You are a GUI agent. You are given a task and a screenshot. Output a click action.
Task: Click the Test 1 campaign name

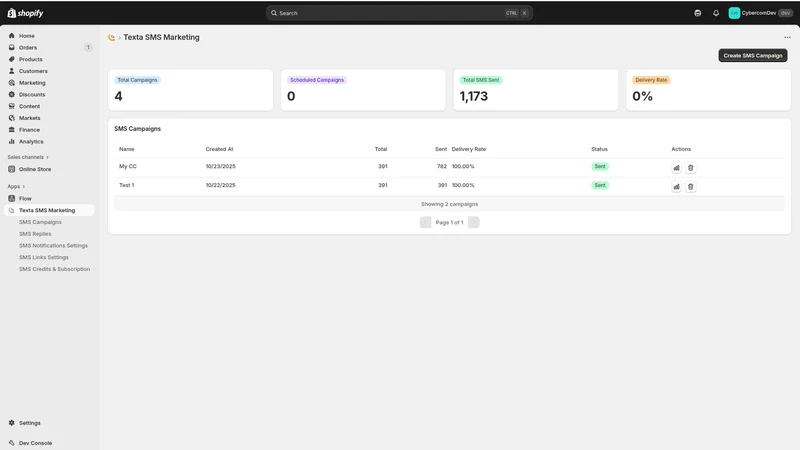coord(127,185)
